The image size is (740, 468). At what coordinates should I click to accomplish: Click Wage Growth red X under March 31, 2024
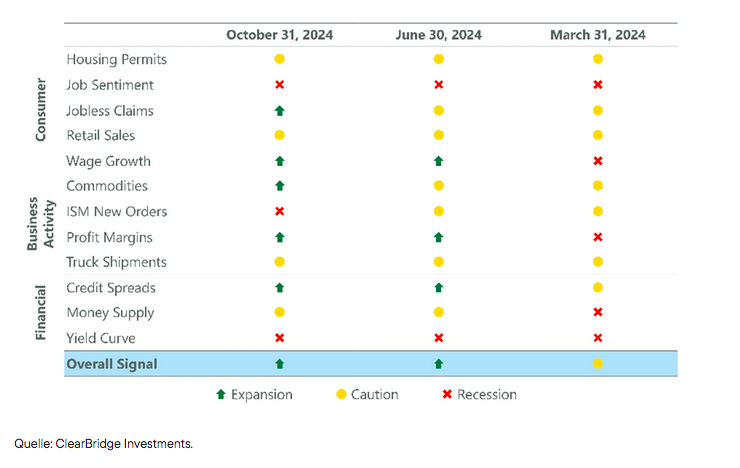(x=597, y=161)
